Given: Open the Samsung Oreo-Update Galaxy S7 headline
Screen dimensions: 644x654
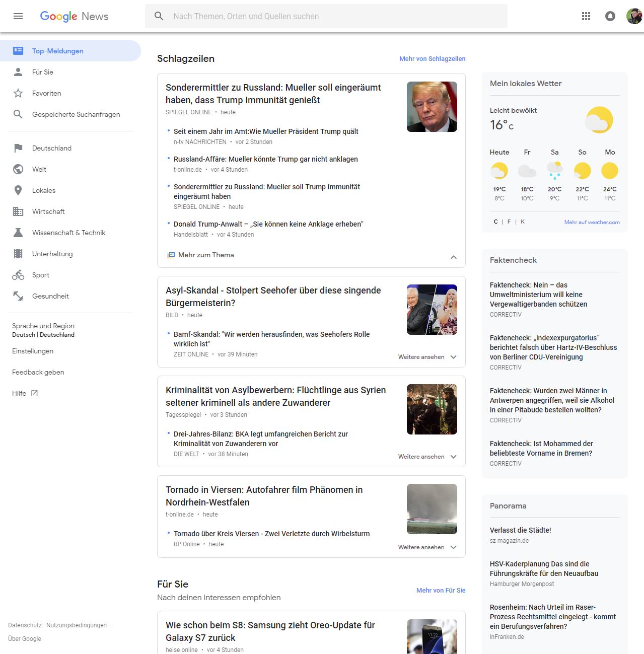Looking at the screenshot, I should pos(270,631).
